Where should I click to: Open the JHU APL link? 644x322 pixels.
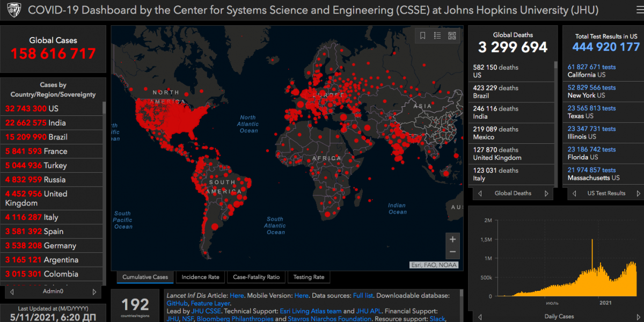(x=370, y=311)
